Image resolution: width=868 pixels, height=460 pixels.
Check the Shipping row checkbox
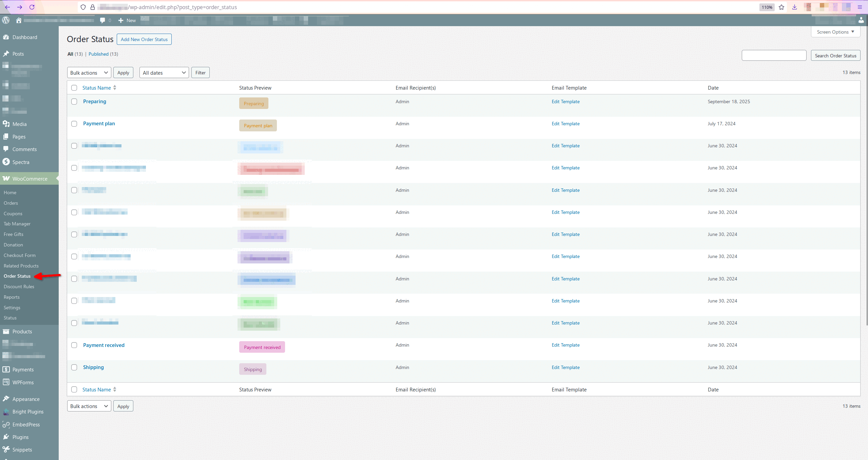tap(74, 367)
